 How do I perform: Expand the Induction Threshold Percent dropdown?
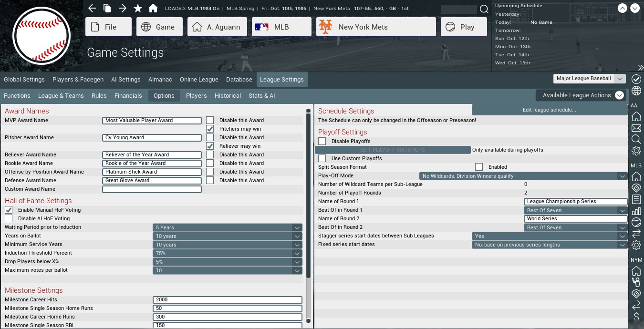point(228,253)
